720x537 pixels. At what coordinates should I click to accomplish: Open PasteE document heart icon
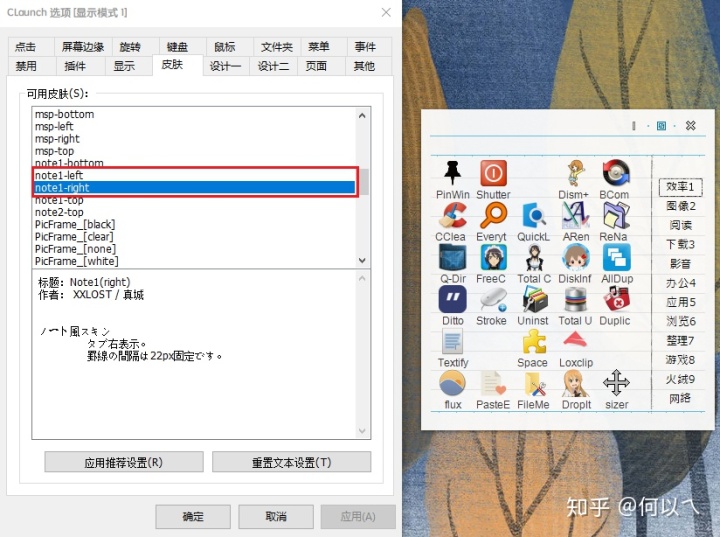(493, 384)
